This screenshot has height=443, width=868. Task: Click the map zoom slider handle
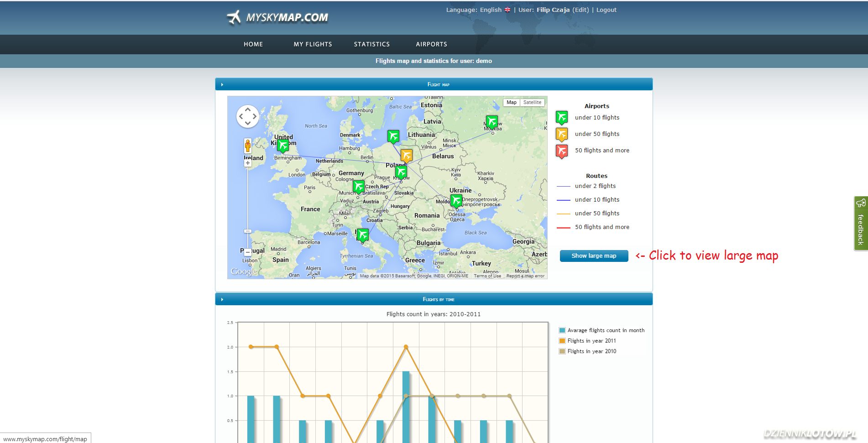coord(247,231)
